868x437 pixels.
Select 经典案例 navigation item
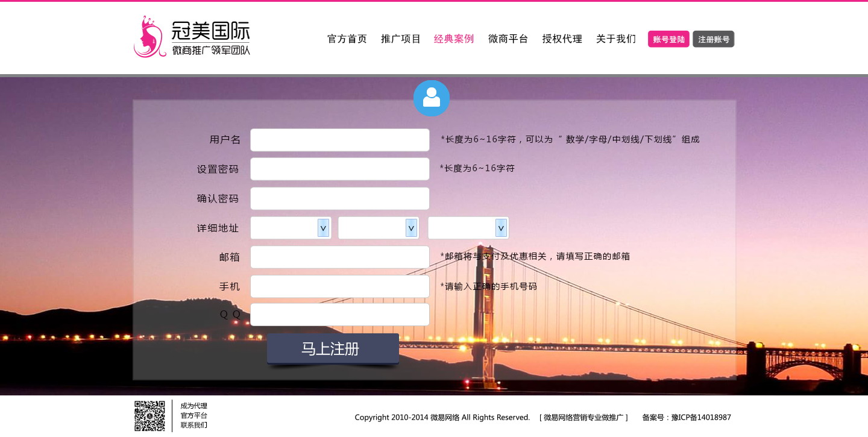(454, 39)
